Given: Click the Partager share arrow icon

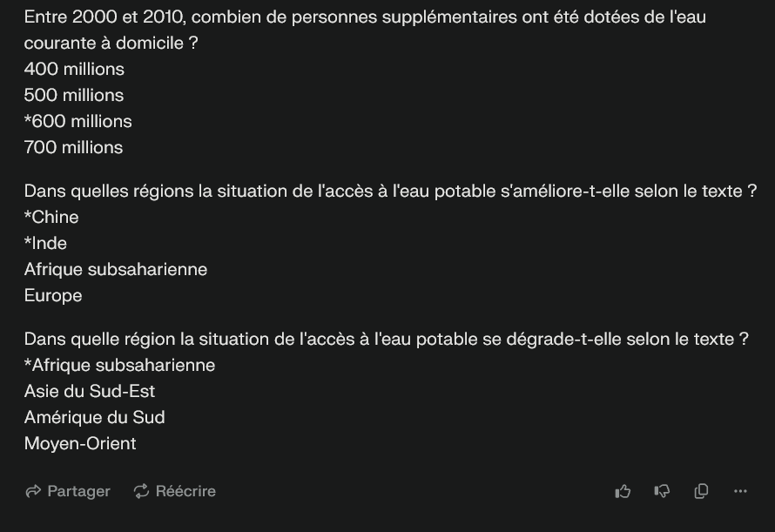Looking at the screenshot, I should (33, 491).
